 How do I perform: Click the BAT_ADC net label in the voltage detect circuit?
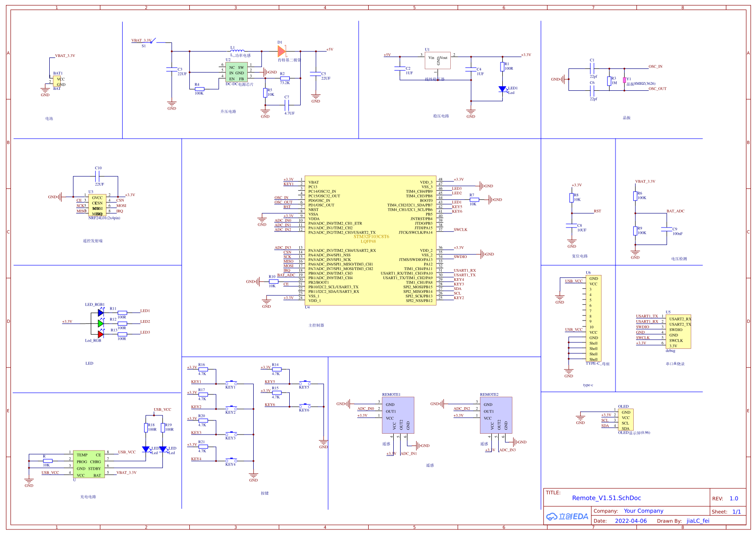pyautogui.click(x=675, y=211)
